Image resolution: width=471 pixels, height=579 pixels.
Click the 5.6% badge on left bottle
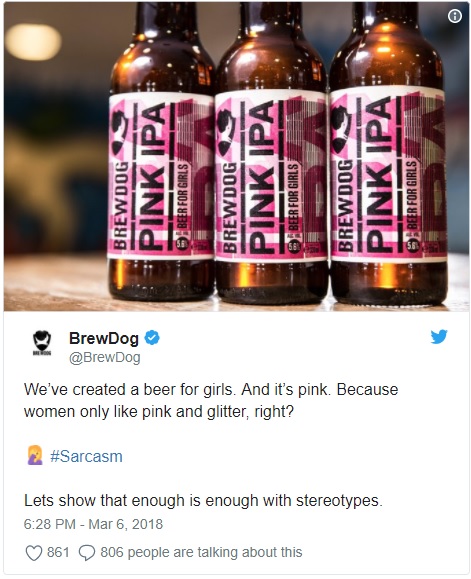pyautogui.click(x=183, y=244)
